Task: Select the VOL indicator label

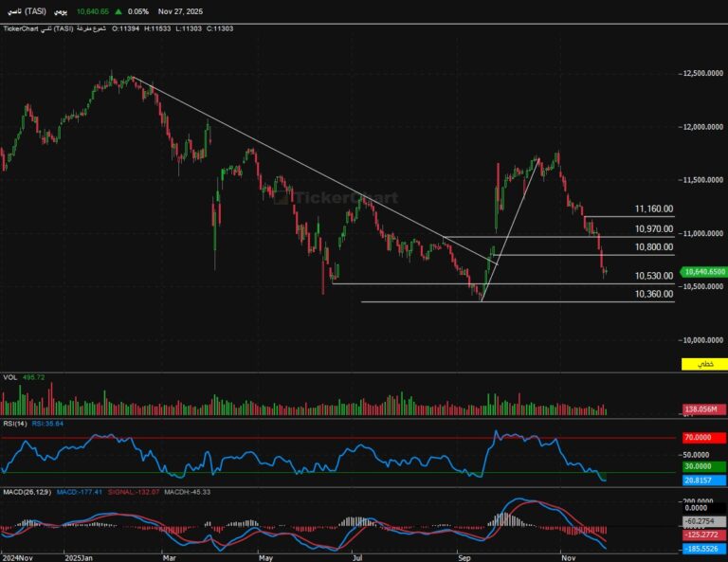Action: pos(10,377)
